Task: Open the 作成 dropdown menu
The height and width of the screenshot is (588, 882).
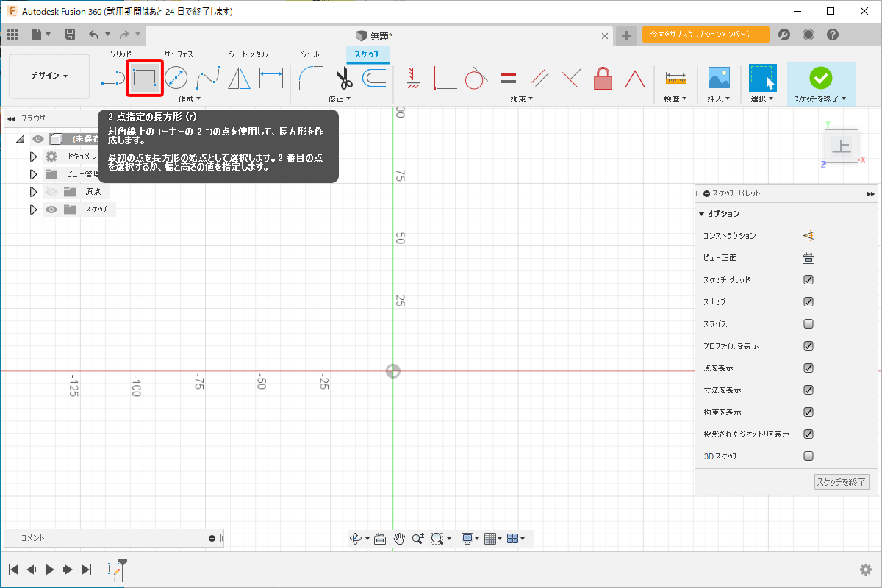Action: 190,98
